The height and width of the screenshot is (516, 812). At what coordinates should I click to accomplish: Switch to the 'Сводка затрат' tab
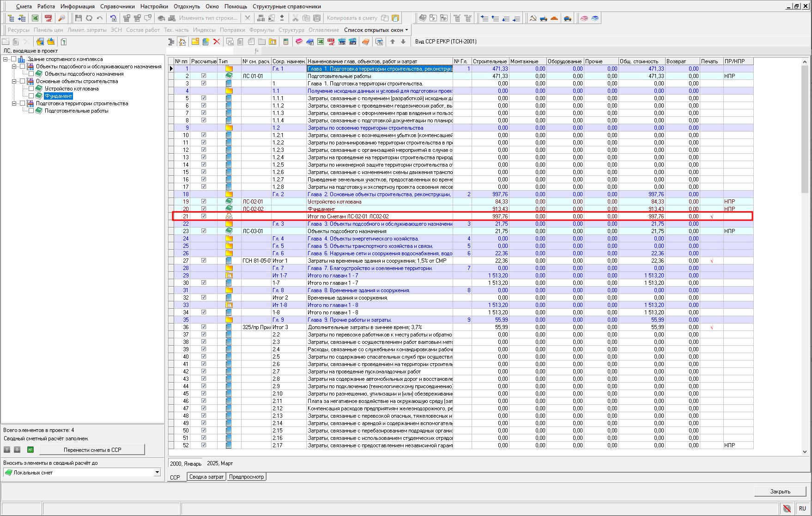click(206, 477)
